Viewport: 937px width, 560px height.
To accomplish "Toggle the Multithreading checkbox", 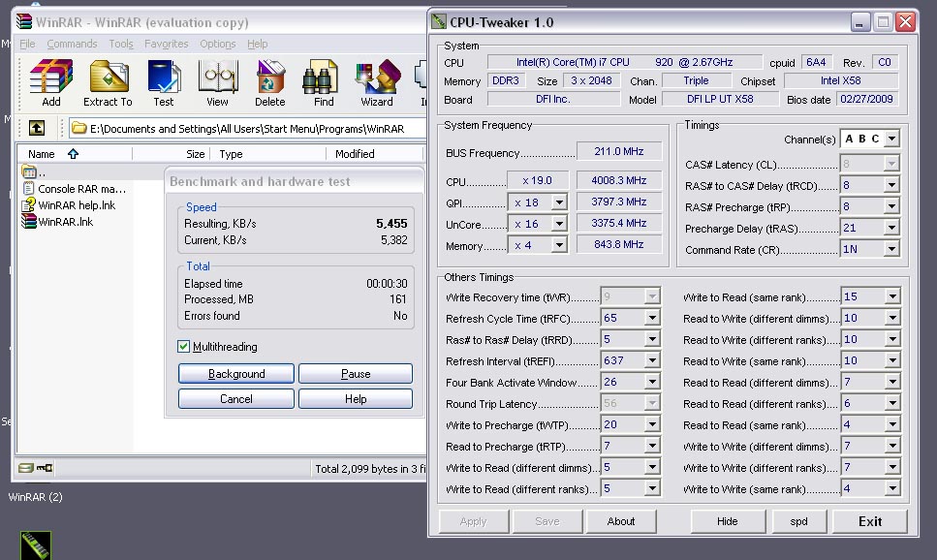I will coord(183,346).
